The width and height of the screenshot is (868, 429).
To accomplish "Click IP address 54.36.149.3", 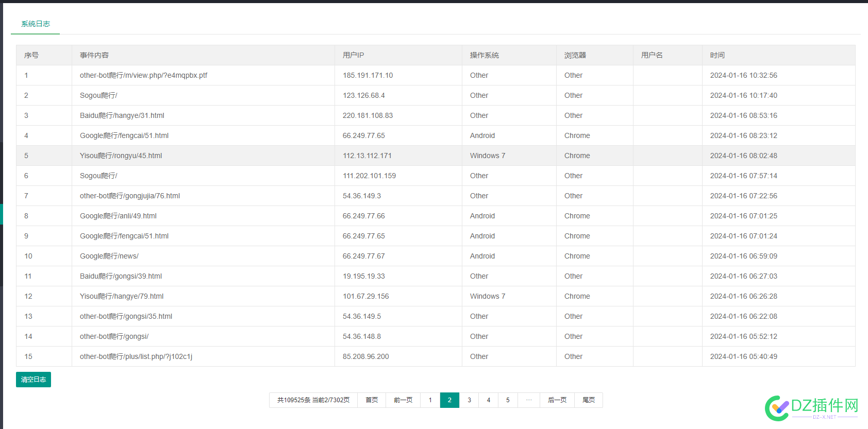I will (362, 196).
